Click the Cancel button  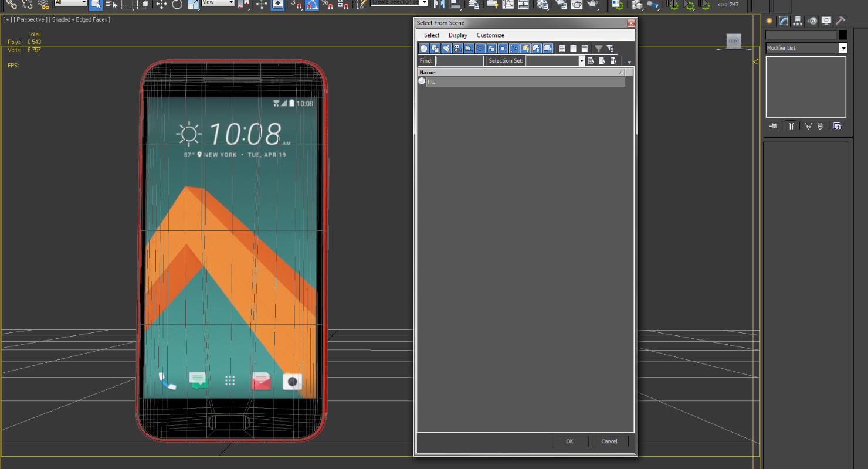click(609, 441)
